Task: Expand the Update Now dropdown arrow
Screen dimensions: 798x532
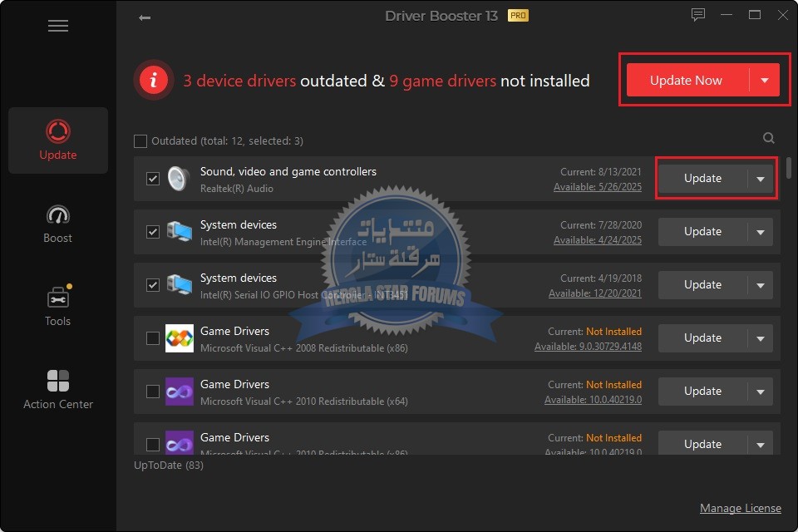Action: coord(764,81)
